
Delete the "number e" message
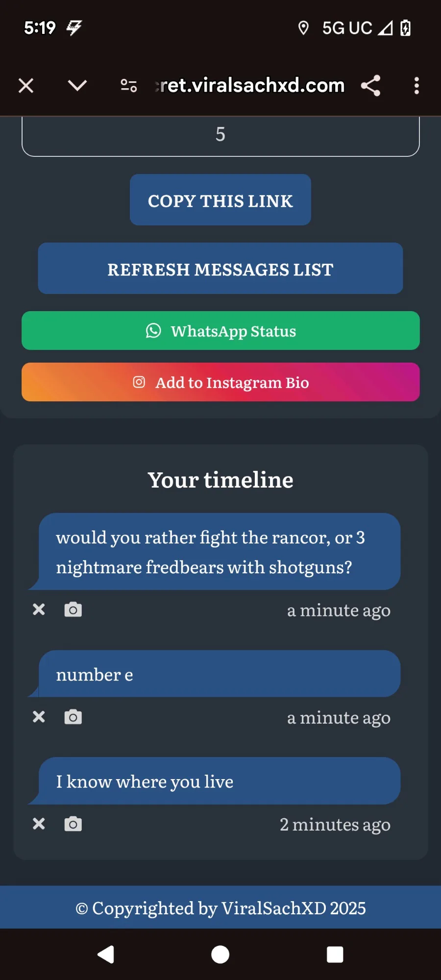tap(39, 717)
